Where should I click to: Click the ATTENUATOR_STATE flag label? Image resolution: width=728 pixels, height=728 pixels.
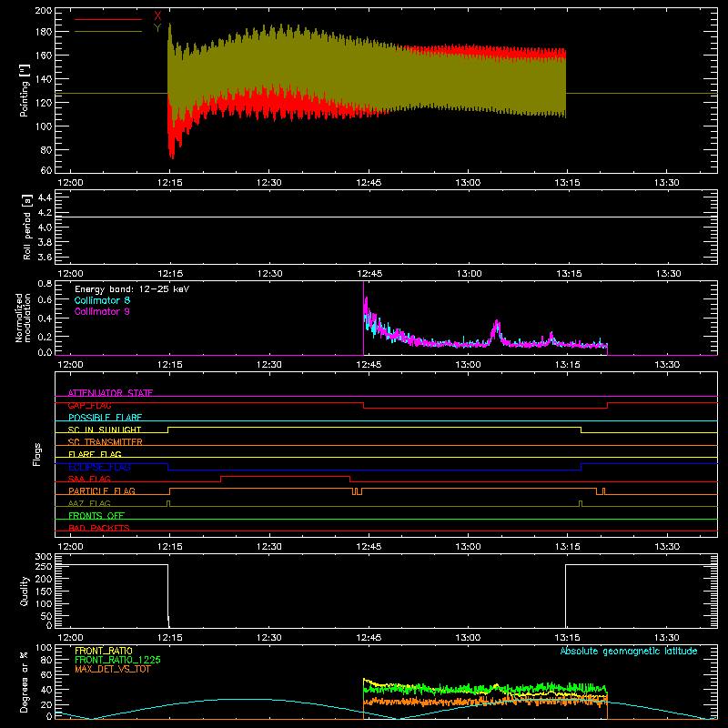[x=110, y=393]
